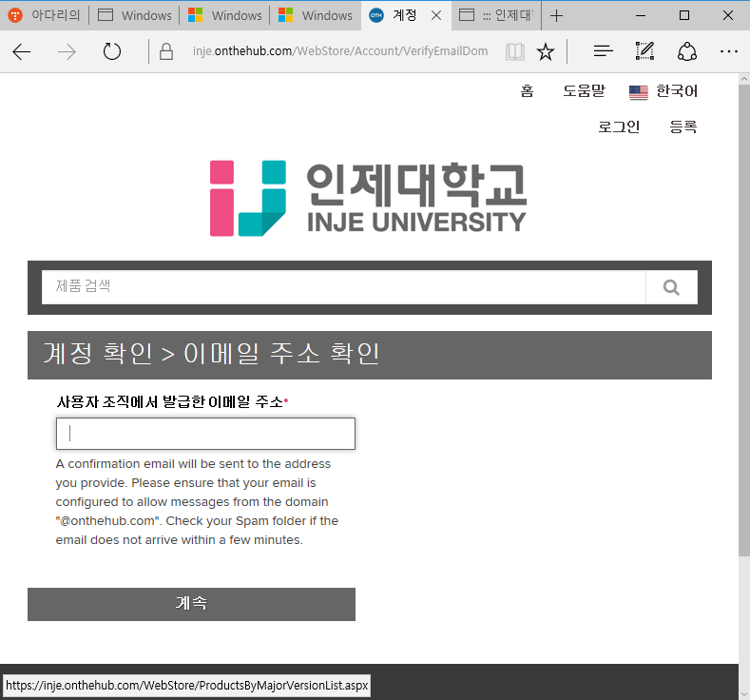Switch to second Windows tab
The image size is (750, 700).
tap(224, 15)
